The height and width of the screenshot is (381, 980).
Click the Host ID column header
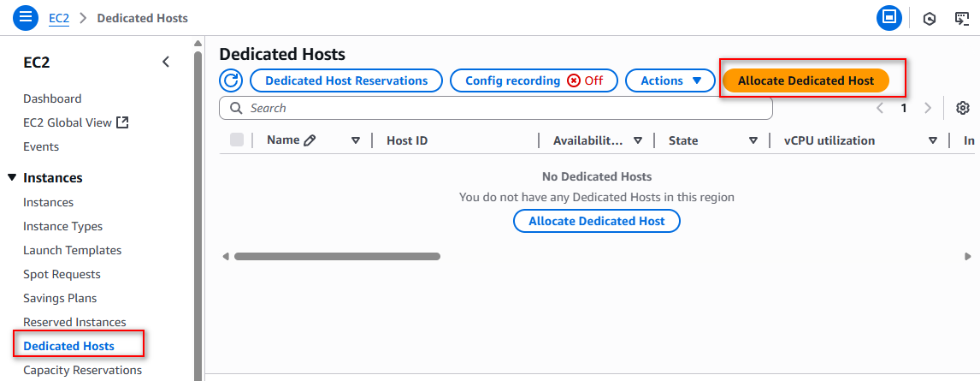tap(407, 140)
